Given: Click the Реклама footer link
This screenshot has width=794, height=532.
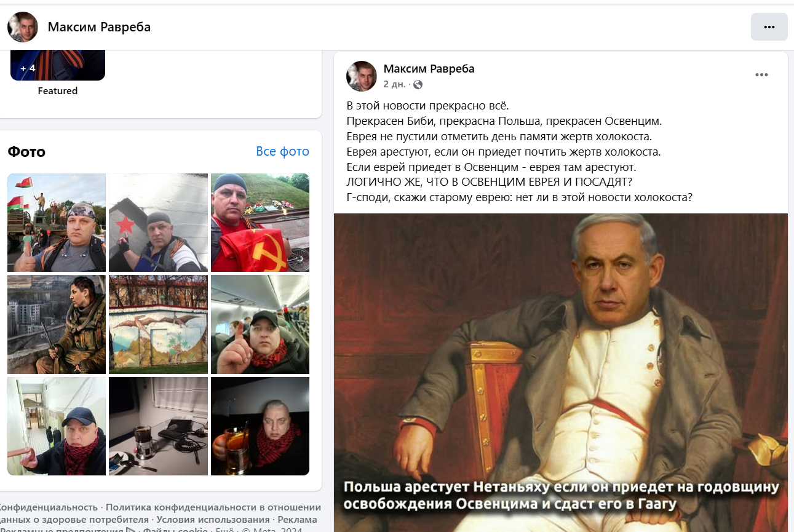Looking at the screenshot, I should pos(298,520).
